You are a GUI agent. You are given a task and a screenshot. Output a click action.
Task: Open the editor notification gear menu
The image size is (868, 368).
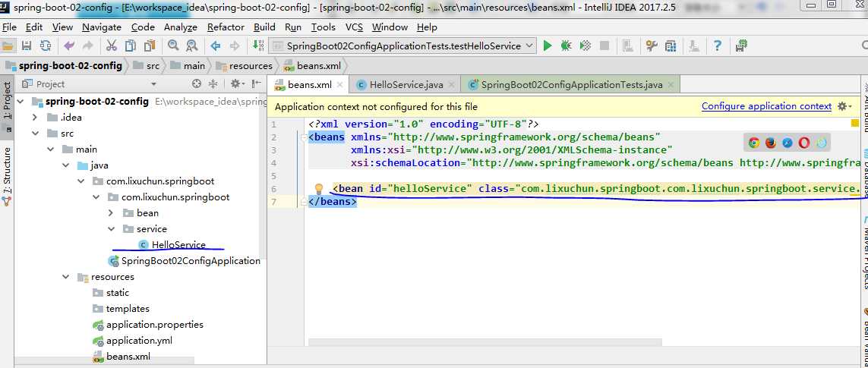(844, 106)
